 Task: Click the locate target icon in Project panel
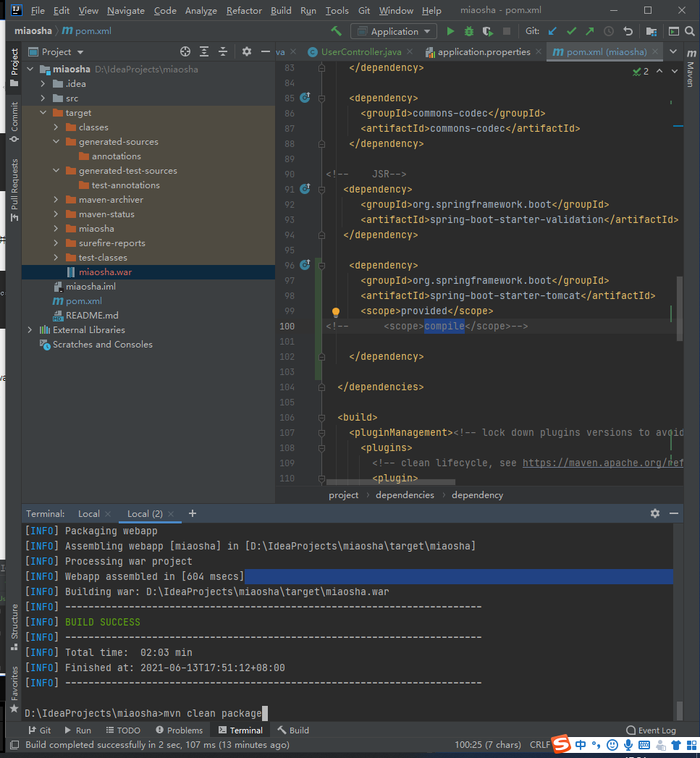(x=185, y=51)
